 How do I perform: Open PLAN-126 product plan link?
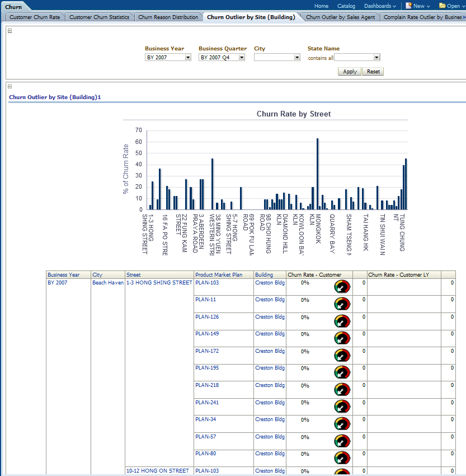[x=207, y=317]
